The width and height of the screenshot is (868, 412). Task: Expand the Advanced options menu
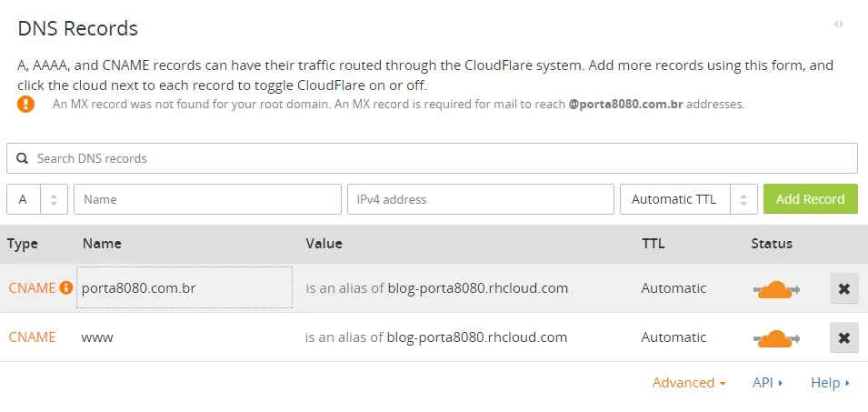point(688,383)
